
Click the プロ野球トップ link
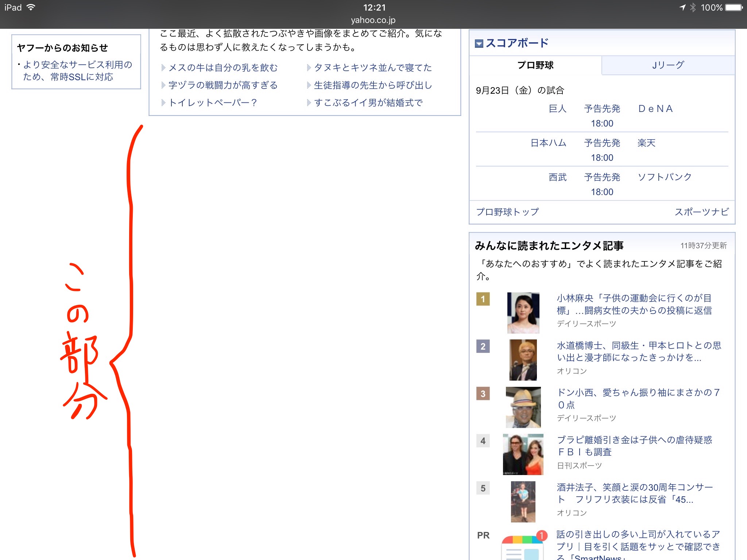point(507,212)
